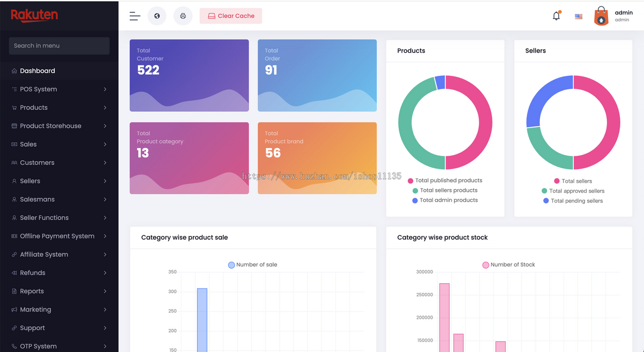The width and height of the screenshot is (644, 352).
Task: Click the printer POS icon in header
Action: (x=183, y=16)
